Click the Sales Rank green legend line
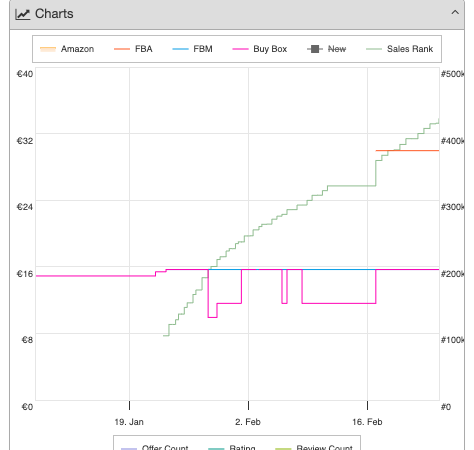The image size is (474, 450). (x=374, y=49)
